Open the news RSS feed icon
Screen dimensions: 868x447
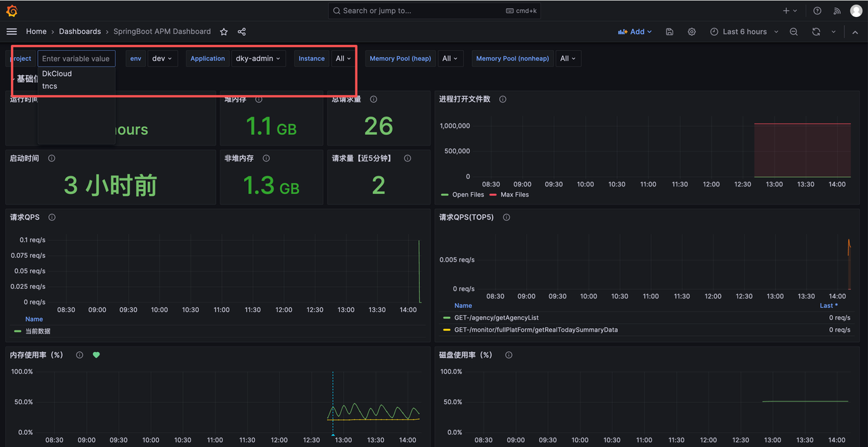point(837,11)
